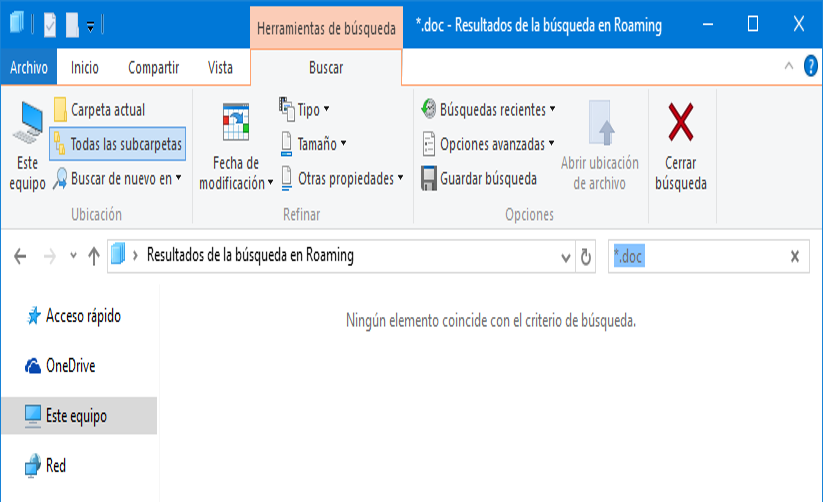Open Otras propiedades dropdown
This screenshot has height=502, width=823.
point(342,179)
